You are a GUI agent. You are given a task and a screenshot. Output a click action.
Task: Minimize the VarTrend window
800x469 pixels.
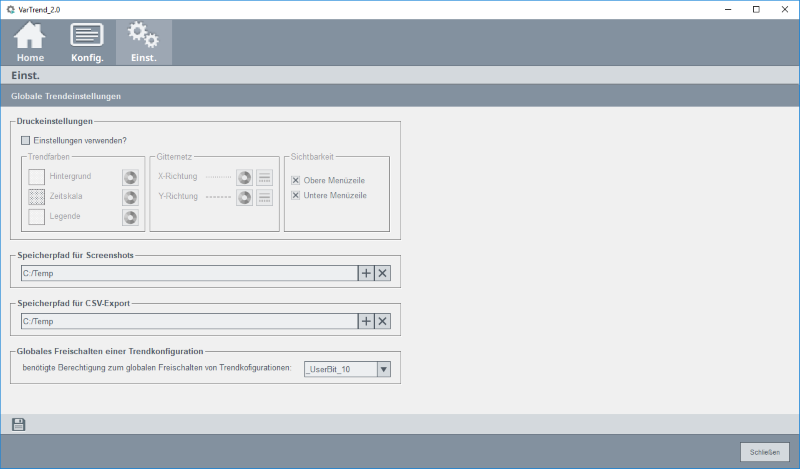point(728,9)
